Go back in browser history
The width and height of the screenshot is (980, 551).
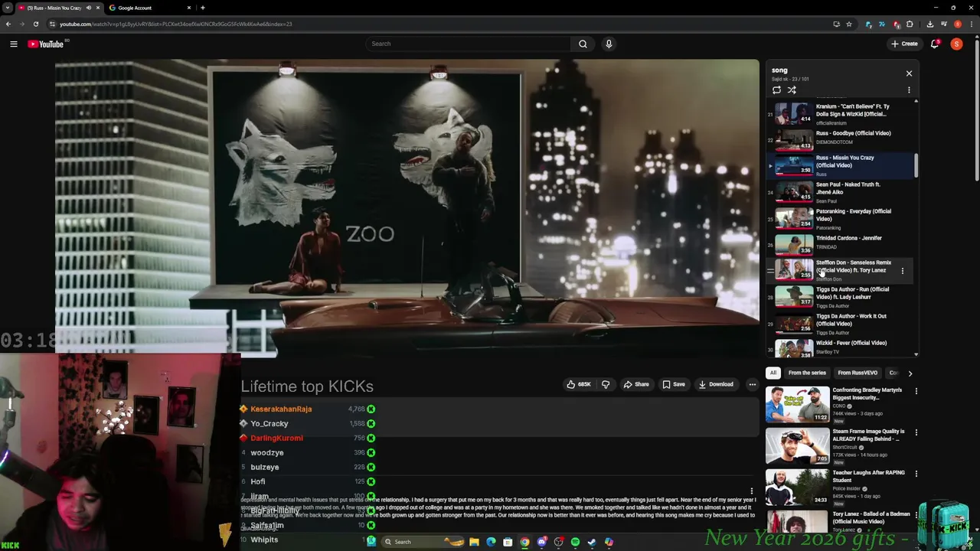8,24
